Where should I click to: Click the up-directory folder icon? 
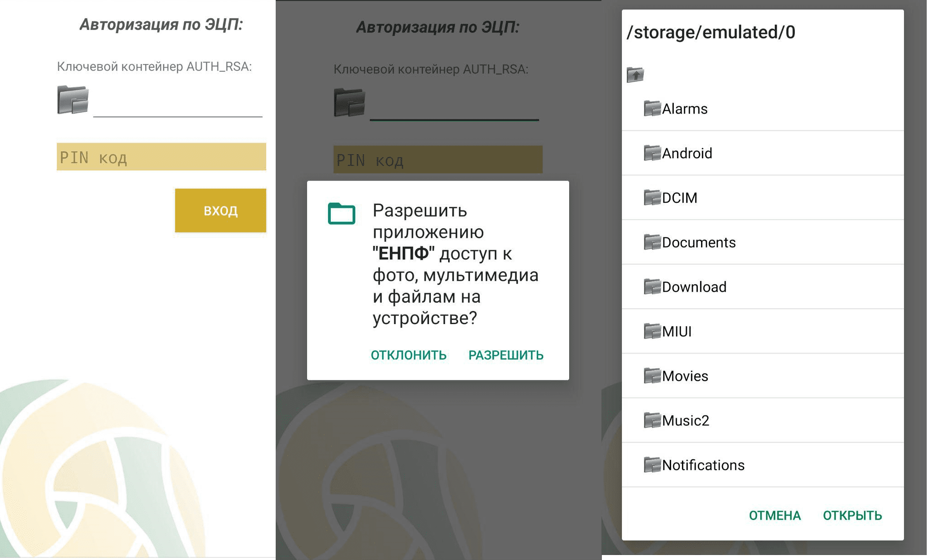[x=635, y=75]
